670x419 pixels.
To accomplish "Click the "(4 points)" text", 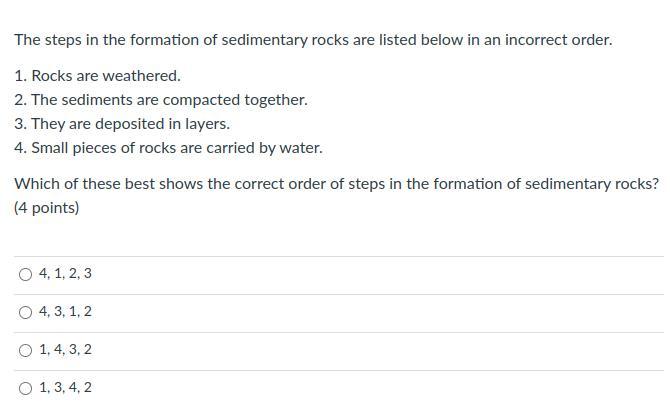I will 46,208.
